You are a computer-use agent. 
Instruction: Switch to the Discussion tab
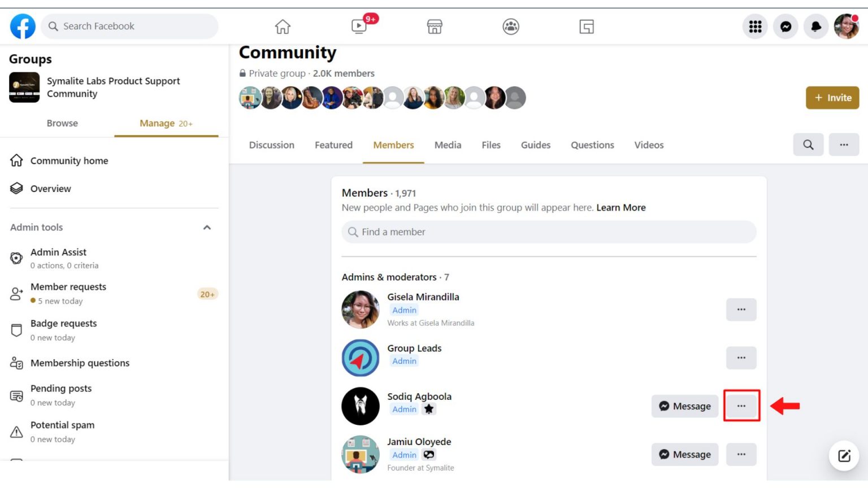coord(272,145)
